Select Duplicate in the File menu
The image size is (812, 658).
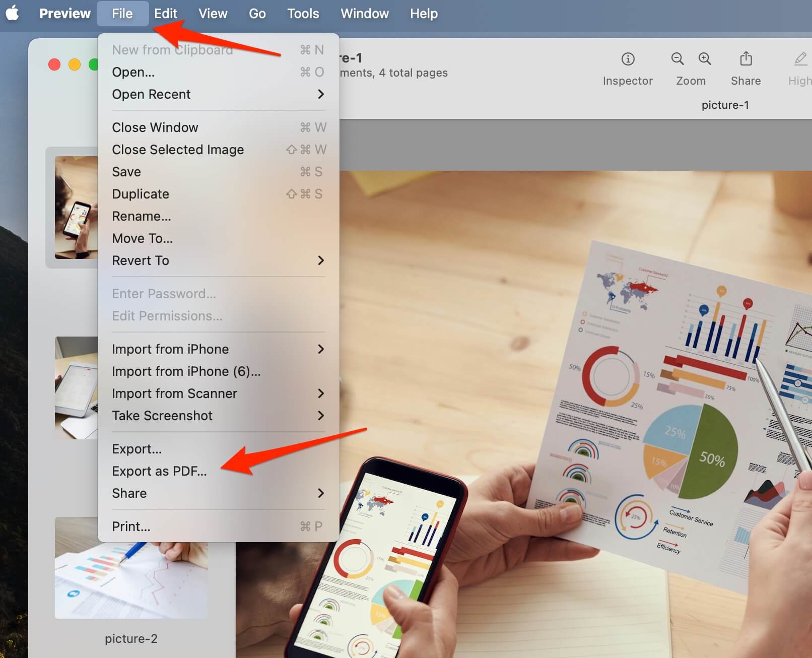141,194
